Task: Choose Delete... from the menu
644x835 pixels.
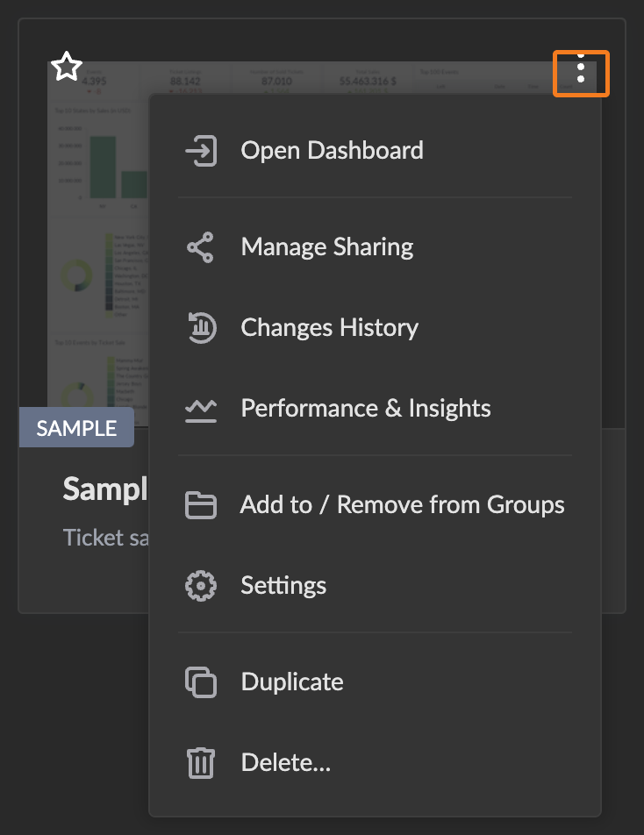Action: (x=375, y=763)
